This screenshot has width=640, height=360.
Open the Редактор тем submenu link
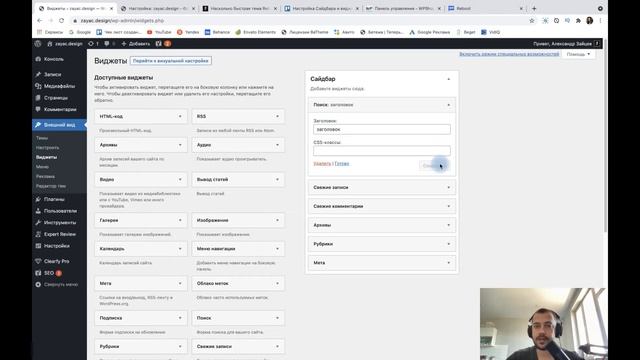click(x=51, y=186)
